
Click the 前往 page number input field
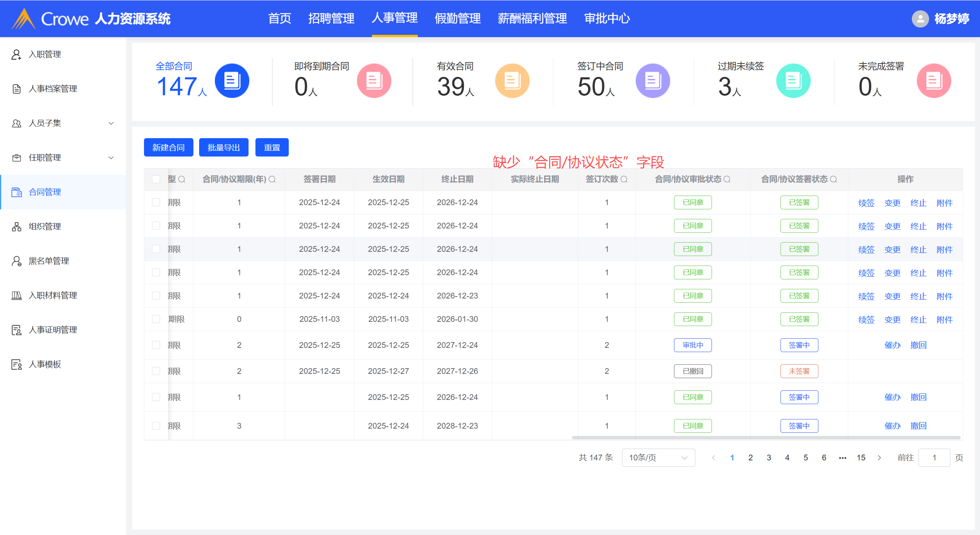[x=934, y=457]
